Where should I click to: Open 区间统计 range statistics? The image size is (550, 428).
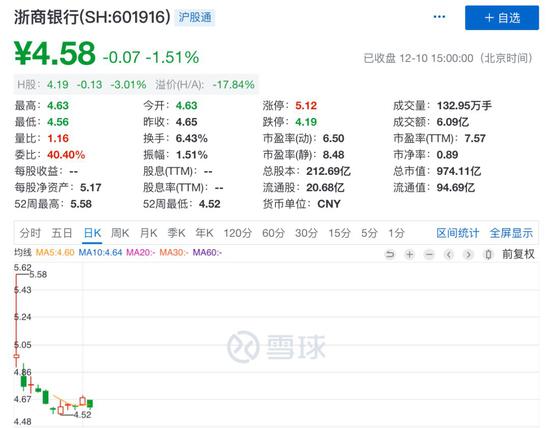pyautogui.click(x=457, y=233)
